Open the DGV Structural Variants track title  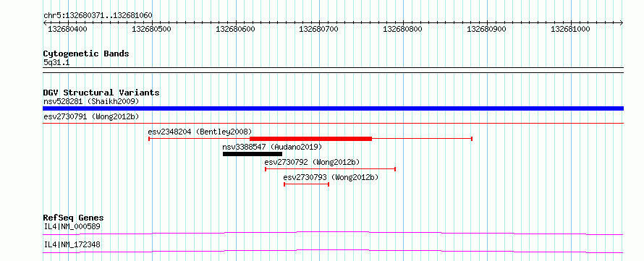pyautogui.click(x=101, y=93)
